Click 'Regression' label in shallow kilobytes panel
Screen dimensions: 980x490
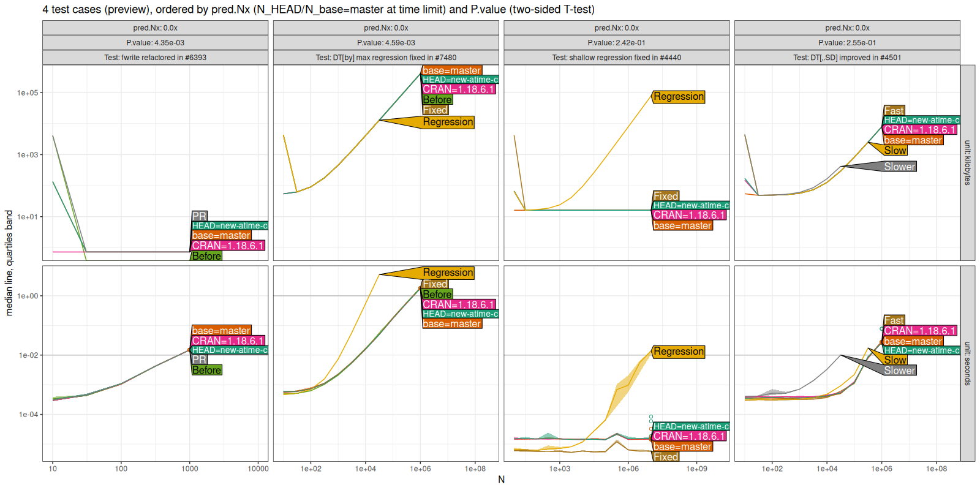pyautogui.click(x=679, y=97)
